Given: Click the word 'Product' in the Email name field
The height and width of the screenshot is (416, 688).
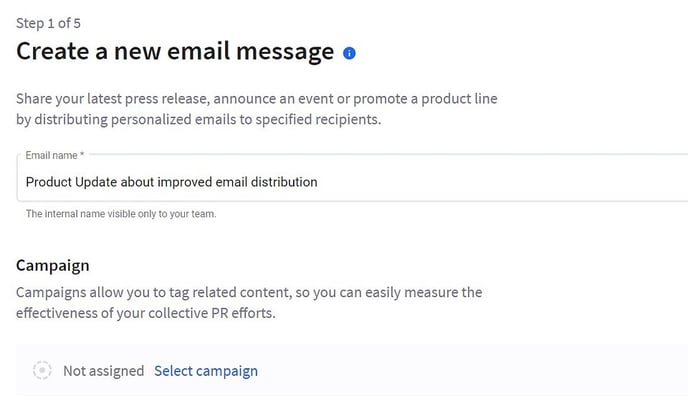Looking at the screenshot, I should [48, 182].
